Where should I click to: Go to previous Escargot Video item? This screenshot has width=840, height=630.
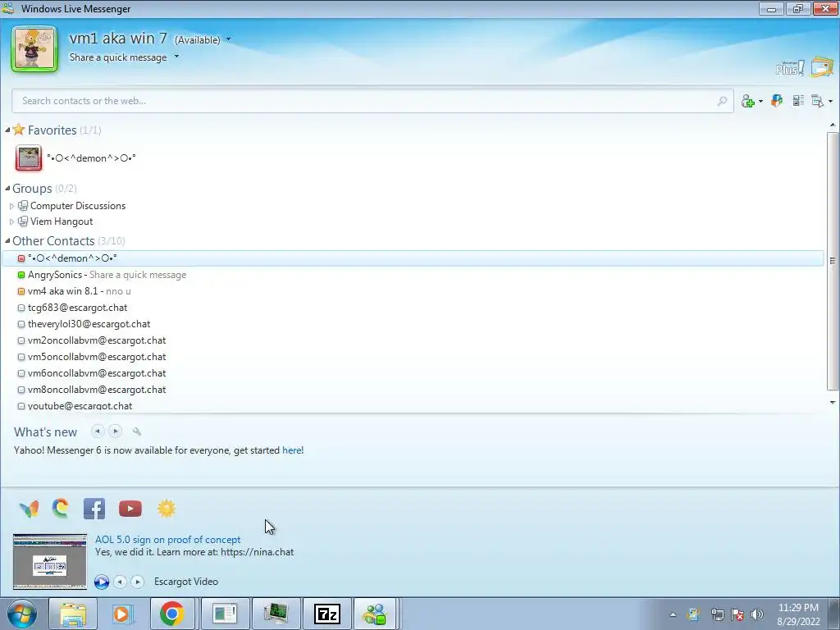coord(121,582)
